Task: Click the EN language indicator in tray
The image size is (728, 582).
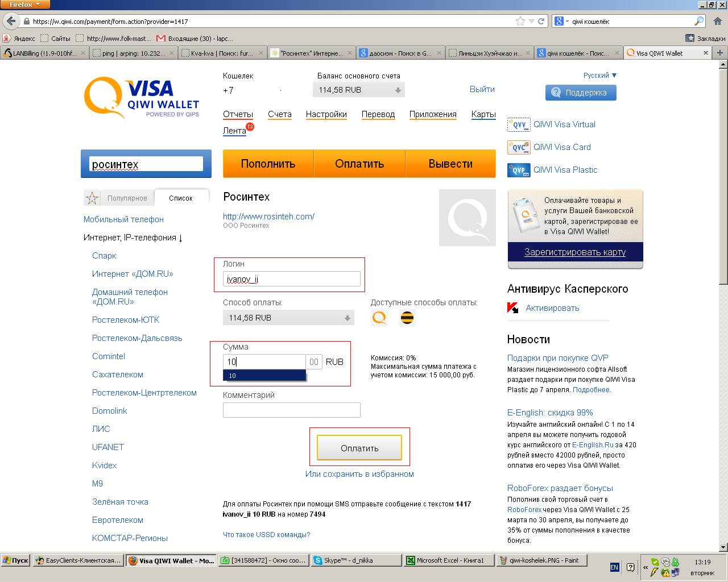Action: click(614, 567)
